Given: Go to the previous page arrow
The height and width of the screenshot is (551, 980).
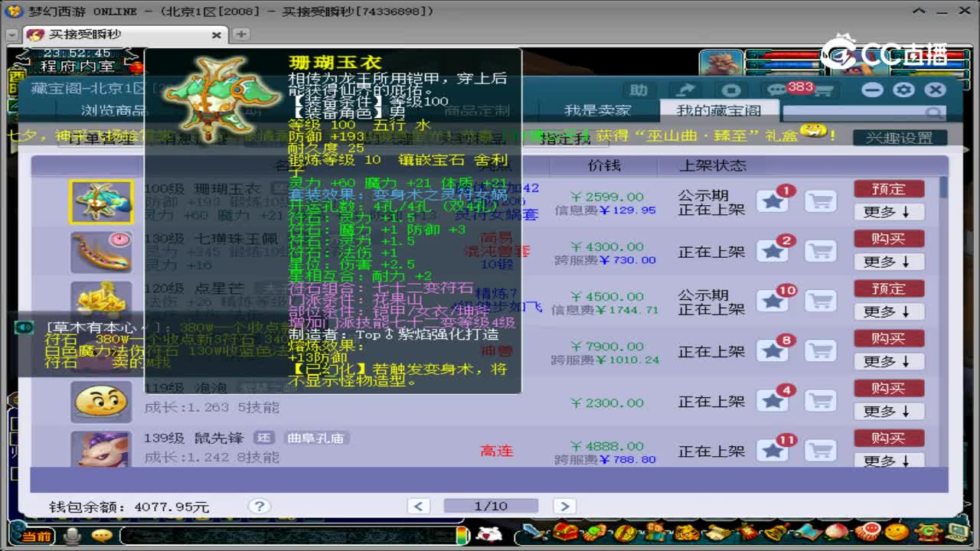Looking at the screenshot, I should [x=419, y=506].
